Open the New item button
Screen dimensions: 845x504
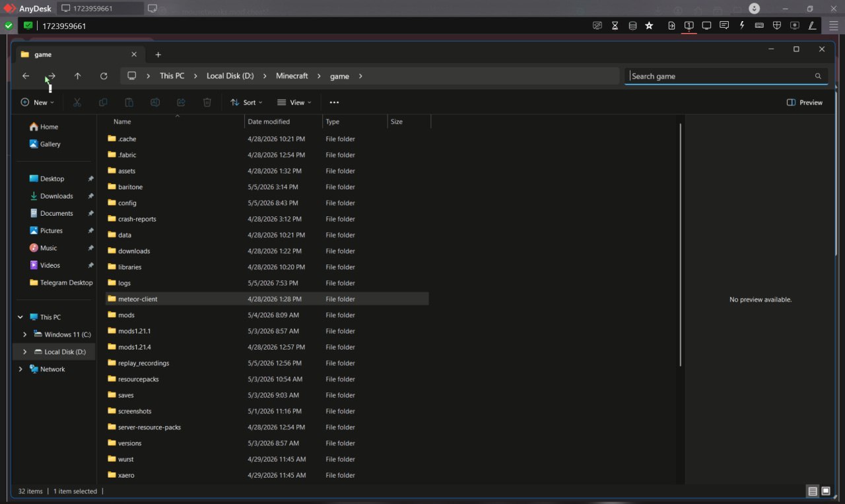[38, 102]
